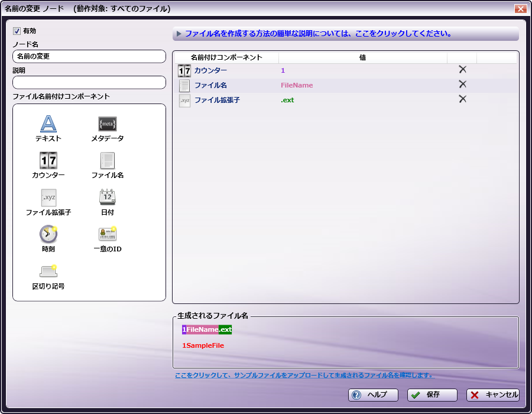Add the 区切り記号 (separator) component icon
The image size is (532, 414).
coord(48,271)
